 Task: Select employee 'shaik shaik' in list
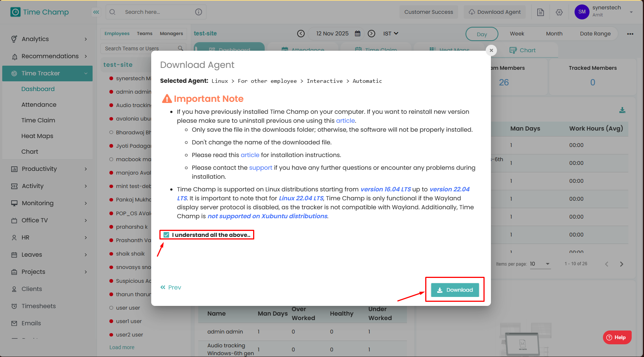click(130, 254)
